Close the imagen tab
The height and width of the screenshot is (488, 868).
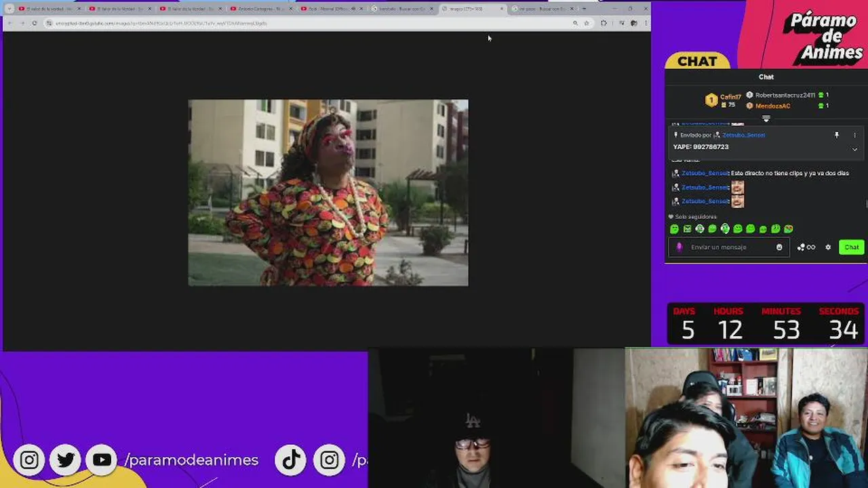pyautogui.click(x=502, y=9)
